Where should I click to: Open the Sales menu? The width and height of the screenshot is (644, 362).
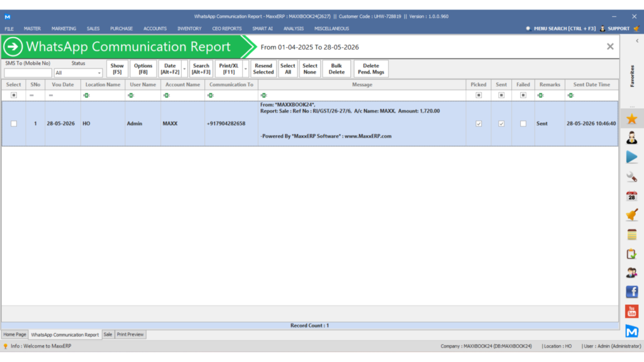click(93, 29)
